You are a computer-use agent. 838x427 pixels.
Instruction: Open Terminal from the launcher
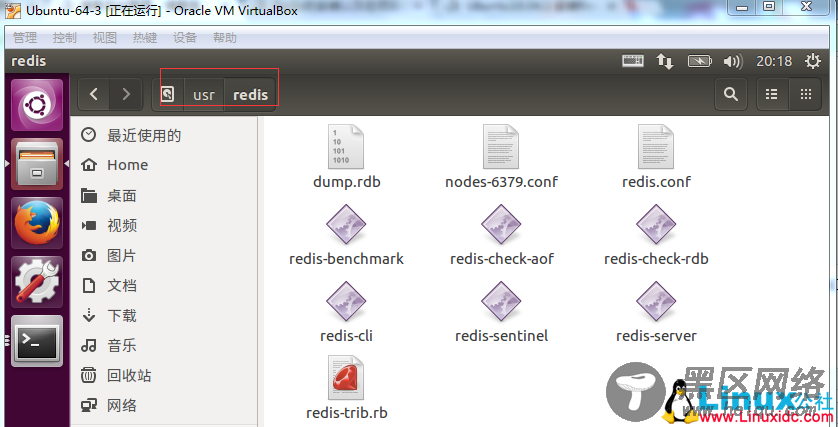(37, 341)
